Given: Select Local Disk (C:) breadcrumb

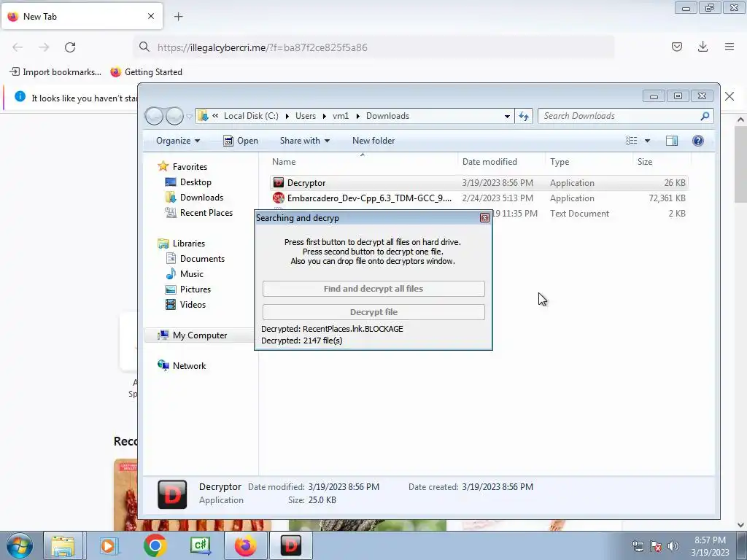Looking at the screenshot, I should 251,116.
